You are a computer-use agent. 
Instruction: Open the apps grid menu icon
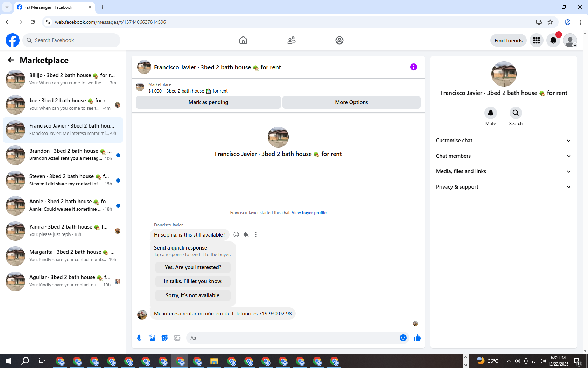pyautogui.click(x=537, y=40)
